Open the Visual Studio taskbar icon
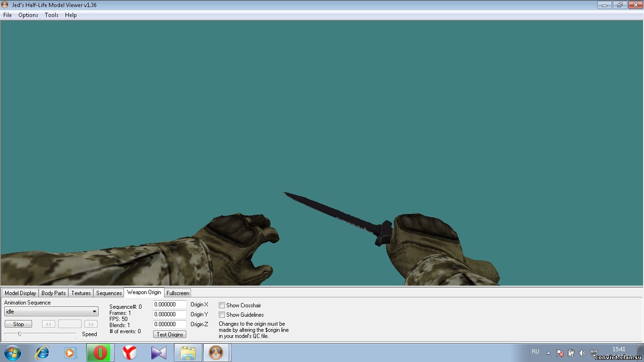The width and height of the screenshot is (644, 362). pyautogui.click(x=159, y=353)
